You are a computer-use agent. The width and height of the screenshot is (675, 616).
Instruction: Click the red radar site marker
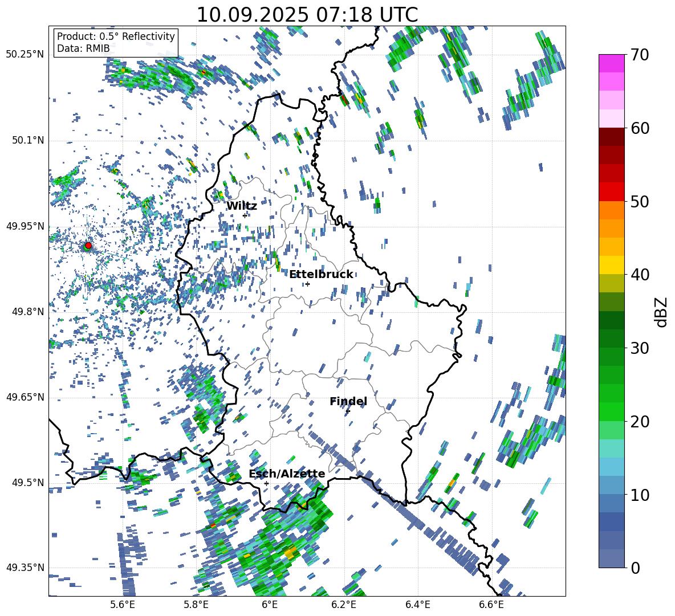(x=88, y=245)
